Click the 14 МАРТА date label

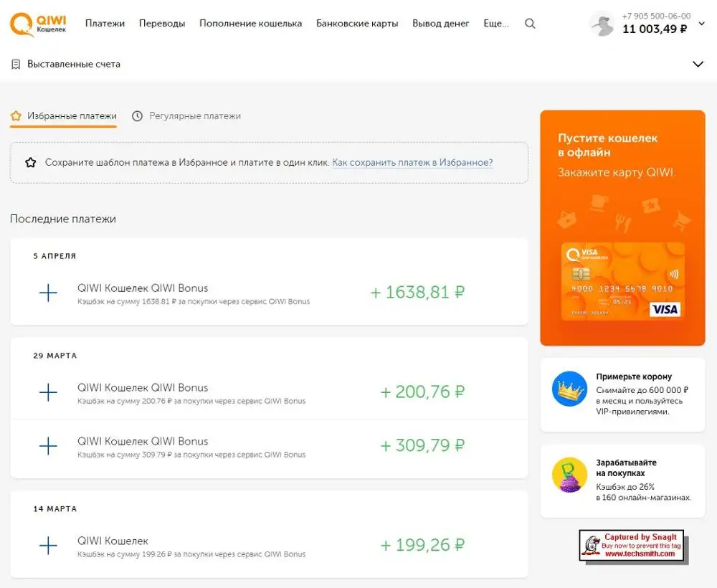[x=55, y=509]
